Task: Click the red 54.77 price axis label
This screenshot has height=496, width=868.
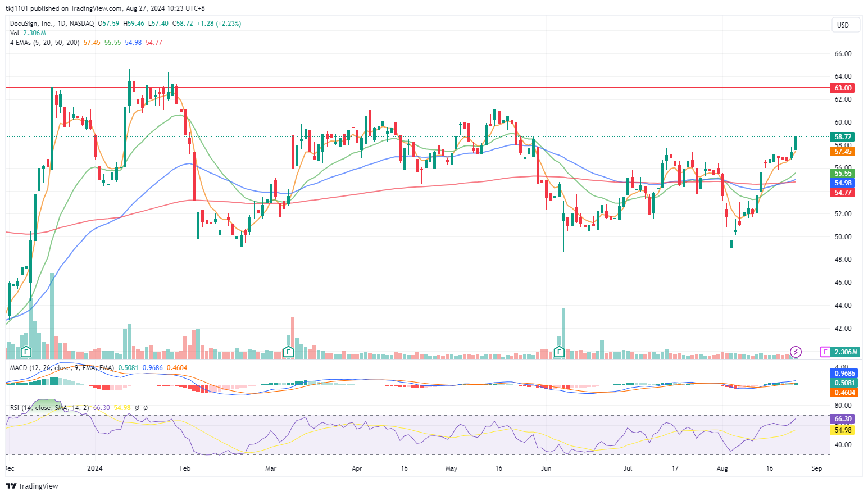Action: (x=843, y=193)
